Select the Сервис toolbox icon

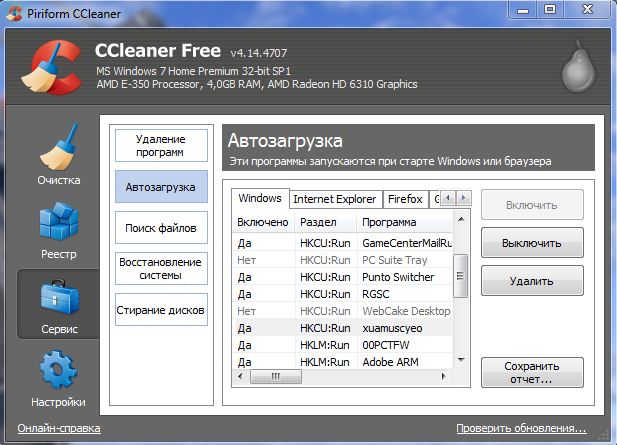tap(59, 305)
